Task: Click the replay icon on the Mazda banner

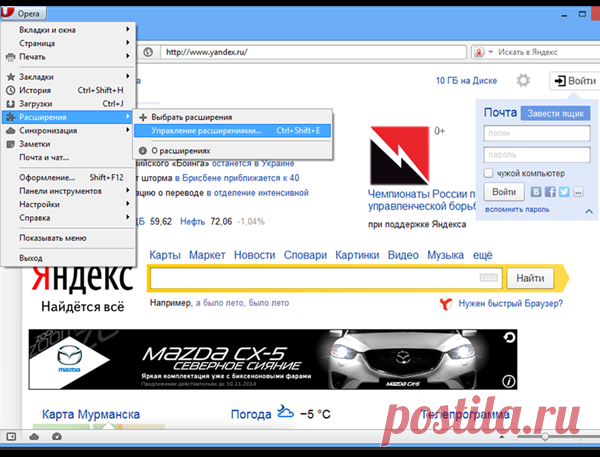Action: coord(509,338)
